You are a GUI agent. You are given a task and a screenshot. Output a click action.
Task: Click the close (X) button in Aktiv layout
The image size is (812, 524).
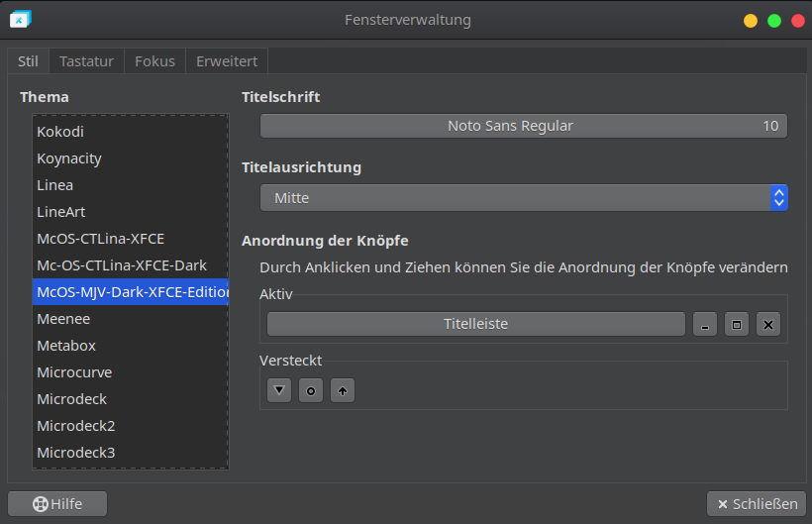768,324
